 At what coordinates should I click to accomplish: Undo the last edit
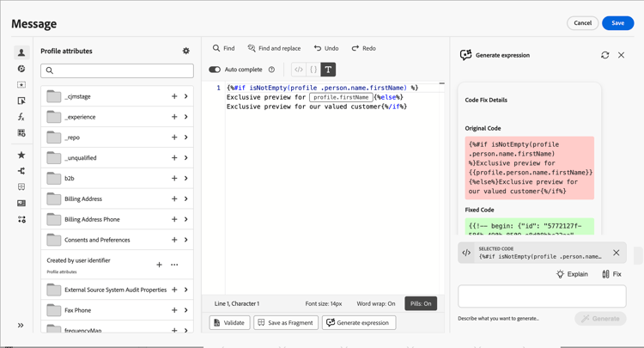(x=326, y=48)
